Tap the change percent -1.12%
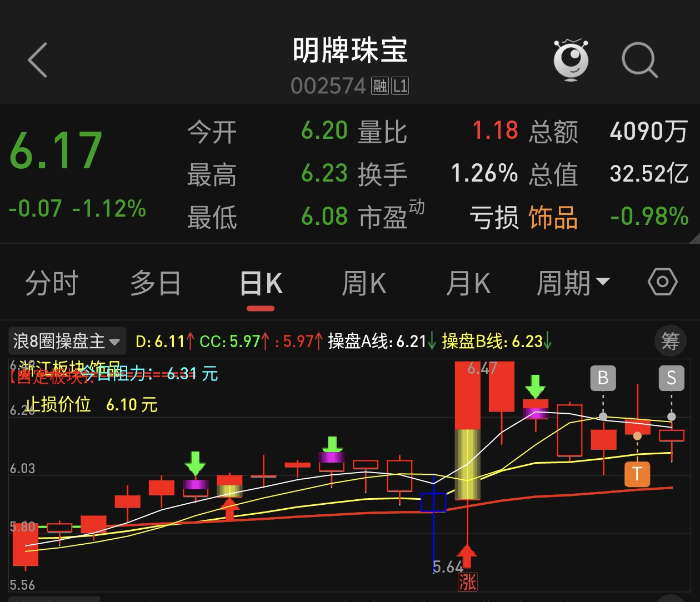Viewport: 700px width, 602px height. point(109,209)
